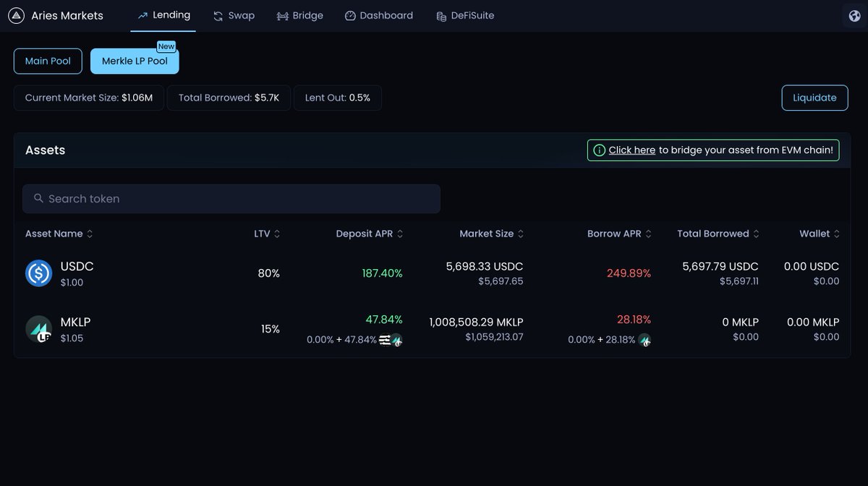Click Merkle reward icon beside MKLP deposit APR

pyautogui.click(x=396, y=340)
